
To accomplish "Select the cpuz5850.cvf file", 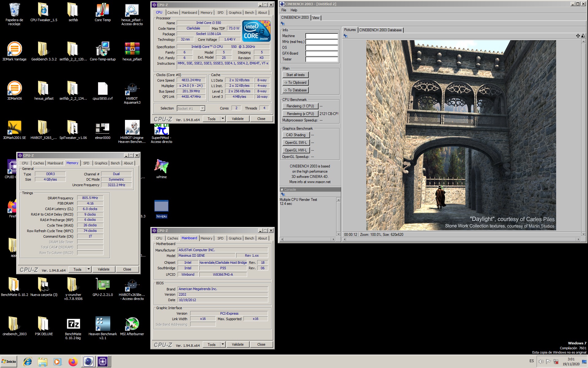I will click(x=103, y=90).
